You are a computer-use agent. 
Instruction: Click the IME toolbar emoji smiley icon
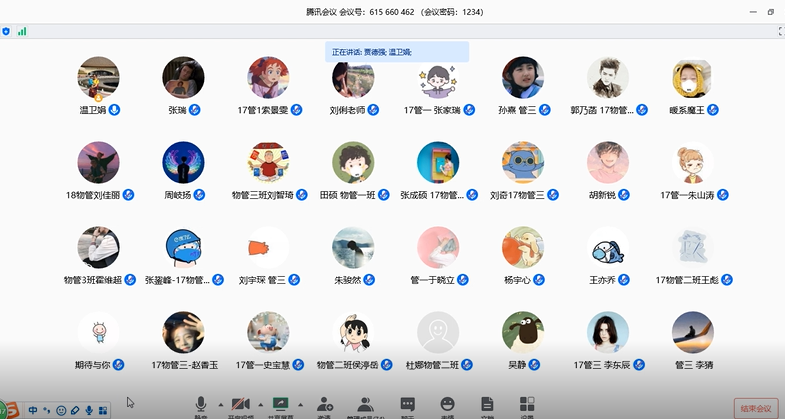61,410
